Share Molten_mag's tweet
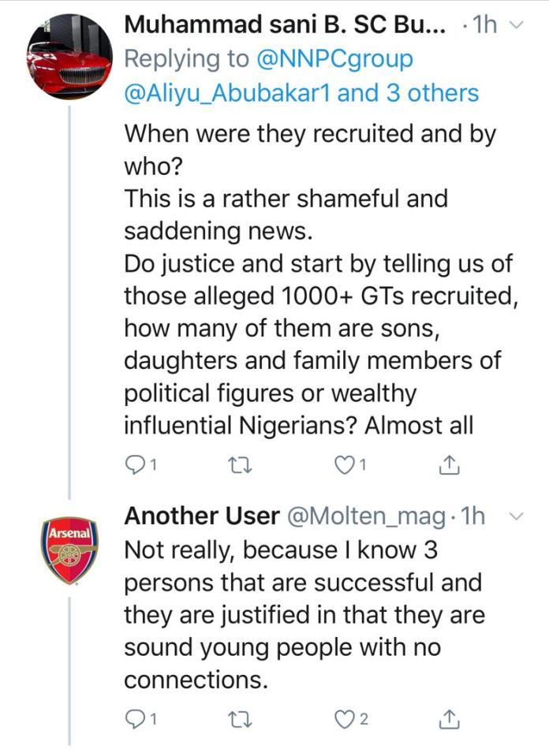The image size is (549, 756). [x=448, y=718]
